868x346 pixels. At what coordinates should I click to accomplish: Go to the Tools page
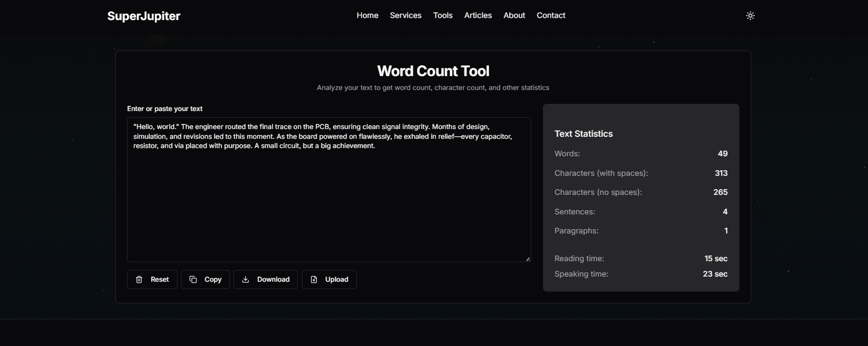(443, 15)
